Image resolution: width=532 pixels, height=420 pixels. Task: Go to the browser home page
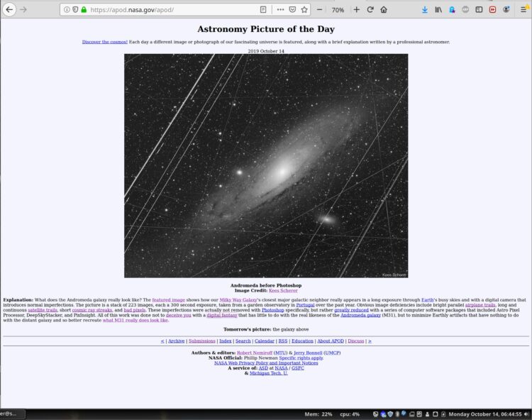pyautogui.click(x=384, y=10)
